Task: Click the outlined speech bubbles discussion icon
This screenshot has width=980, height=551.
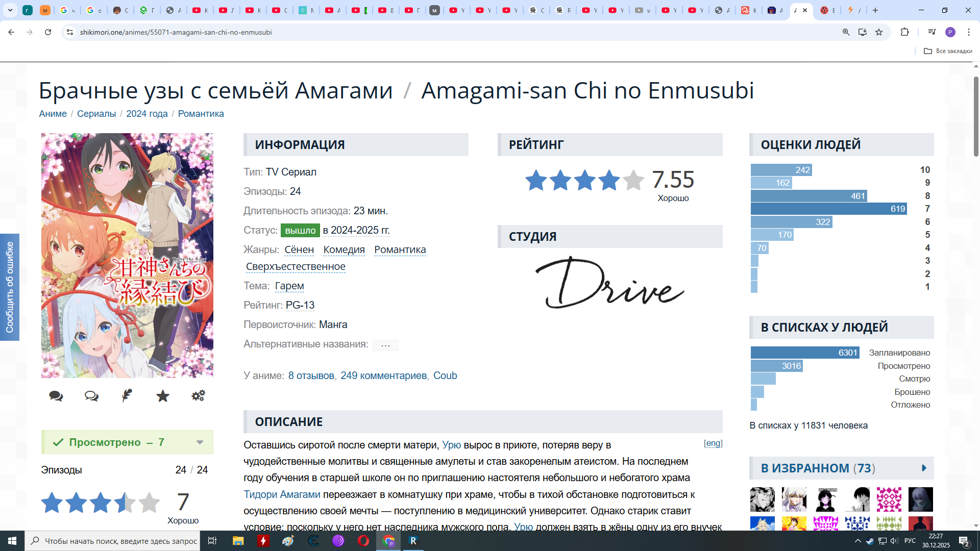Action: [x=91, y=396]
